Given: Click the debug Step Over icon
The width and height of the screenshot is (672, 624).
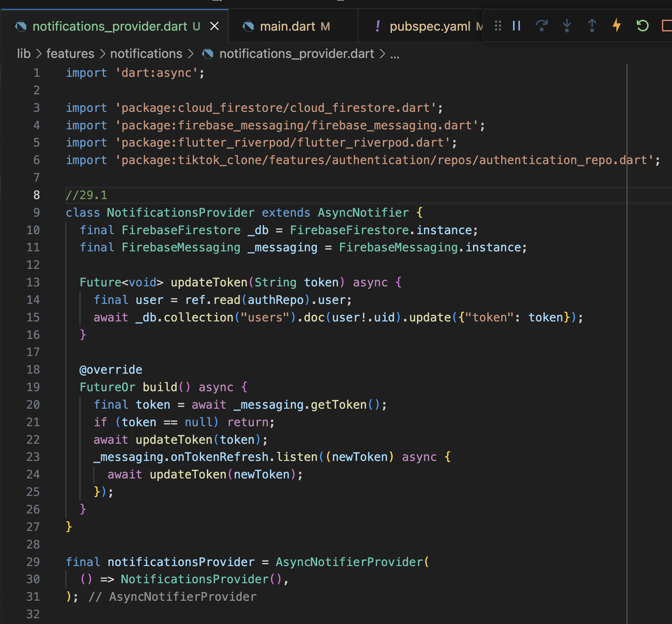Looking at the screenshot, I should 541,26.
